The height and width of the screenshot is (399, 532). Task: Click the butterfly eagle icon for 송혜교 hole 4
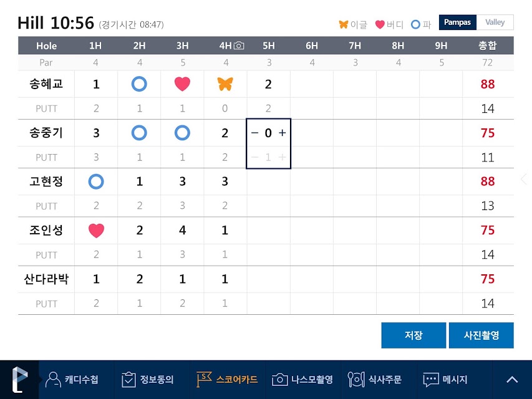[x=225, y=84]
